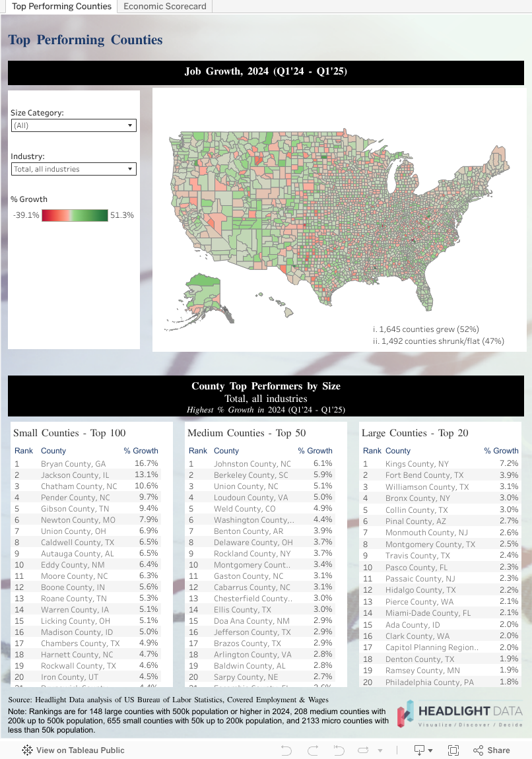
Task: Click View on Tableau Public link
Action: [x=80, y=750]
